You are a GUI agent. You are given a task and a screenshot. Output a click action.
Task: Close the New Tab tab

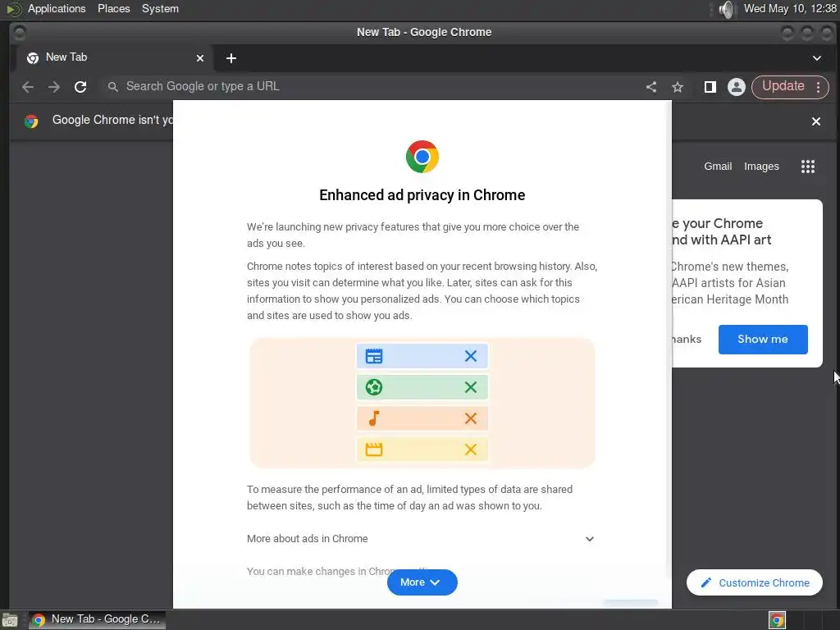[x=200, y=58]
